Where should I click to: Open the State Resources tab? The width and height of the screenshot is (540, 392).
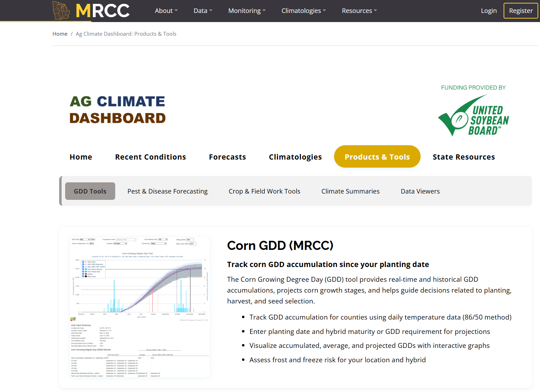464,157
